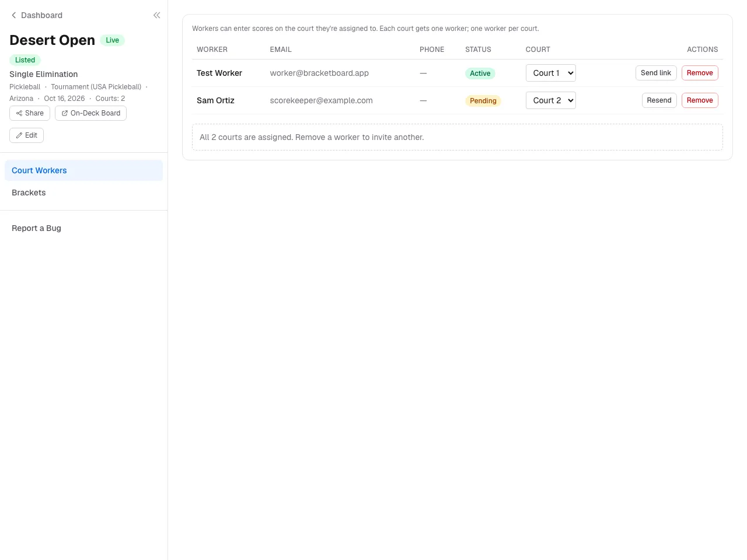Open court dropdown for Test Worker
Screen dimensions: 747x560
(551, 73)
